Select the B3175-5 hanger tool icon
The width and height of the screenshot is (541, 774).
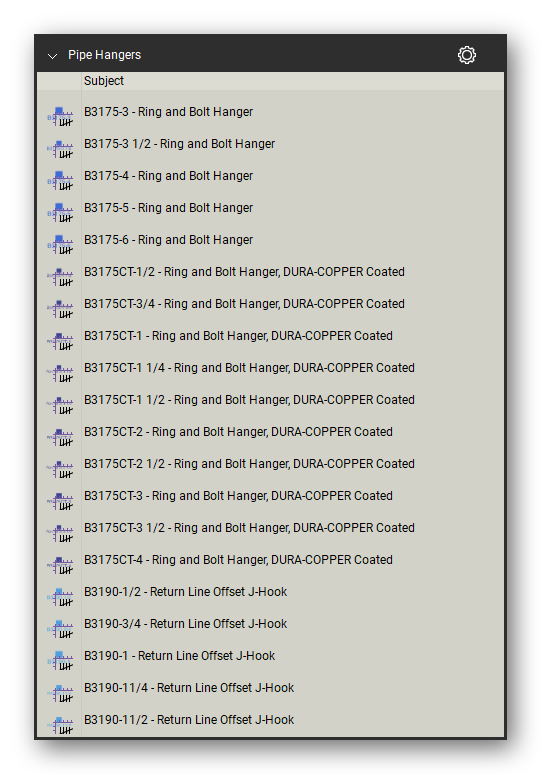[60, 213]
